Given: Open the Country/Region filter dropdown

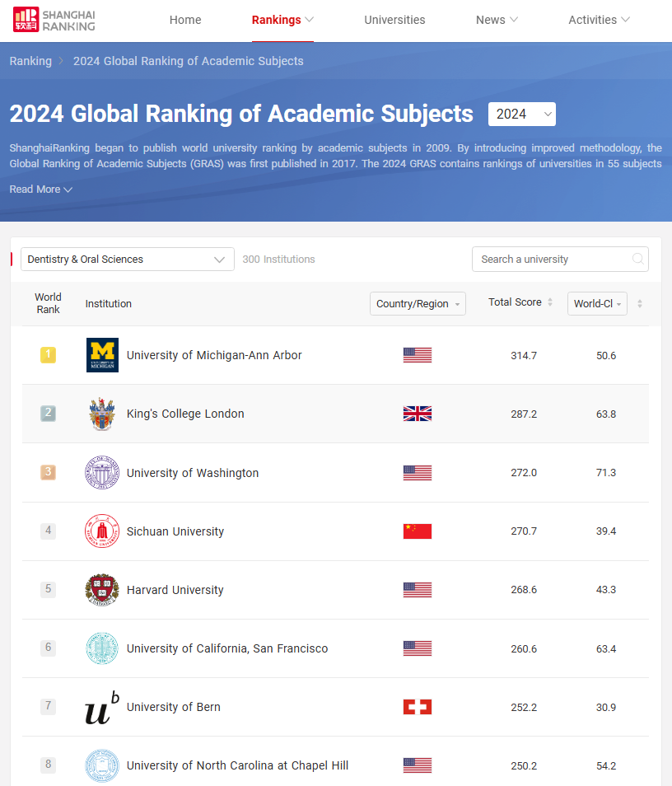Looking at the screenshot, I should point(418,304).
